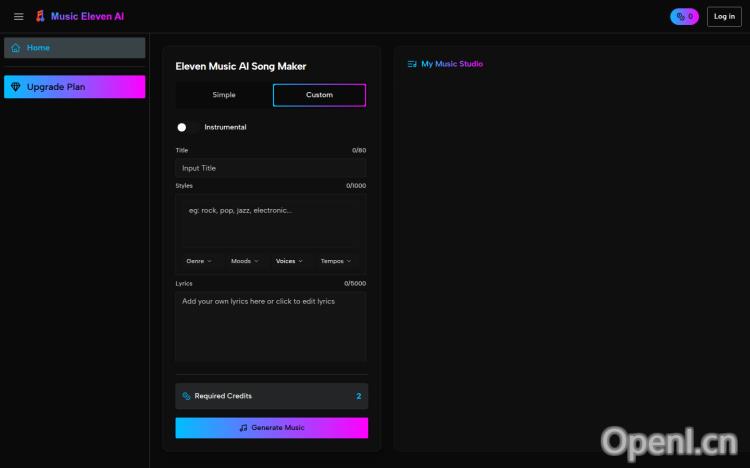Expand the Genre dropdown
This screenshot has height=468, width=750.
point(199,261)
